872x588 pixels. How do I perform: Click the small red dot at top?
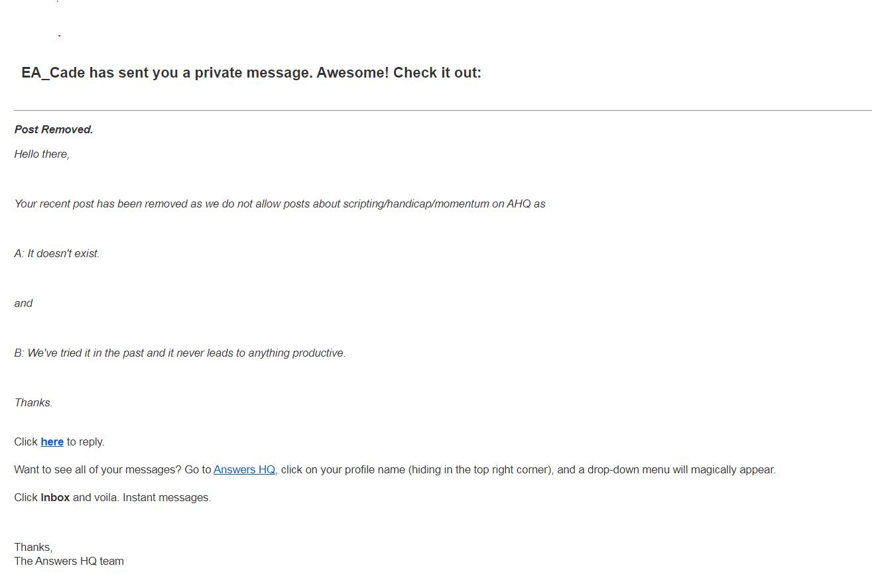tap(59, 35)
